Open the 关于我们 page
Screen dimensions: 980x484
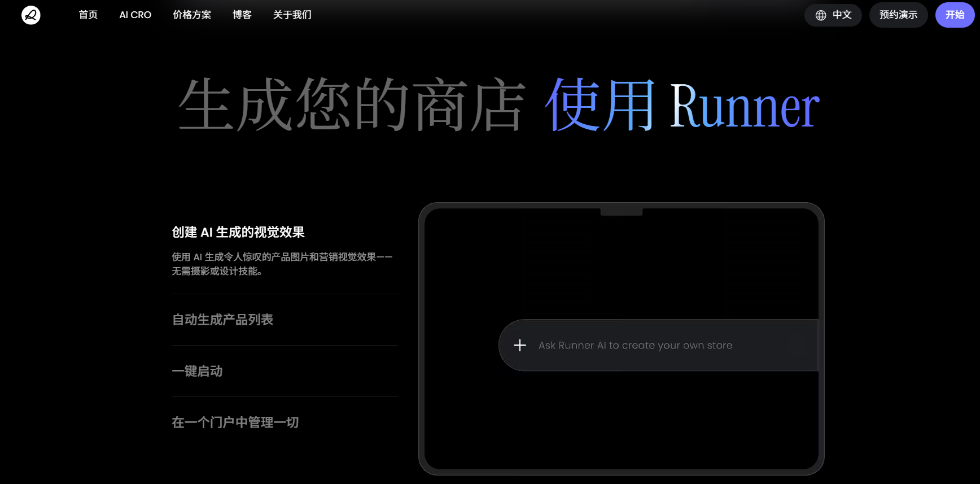click(x=292, y=15)
